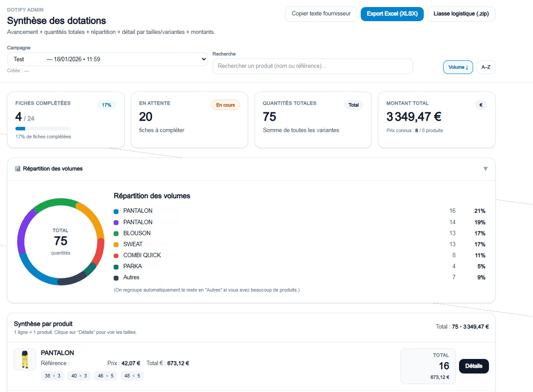Sort products by Volume descending
Screen dimensions: 533x392
pos(458,67)
